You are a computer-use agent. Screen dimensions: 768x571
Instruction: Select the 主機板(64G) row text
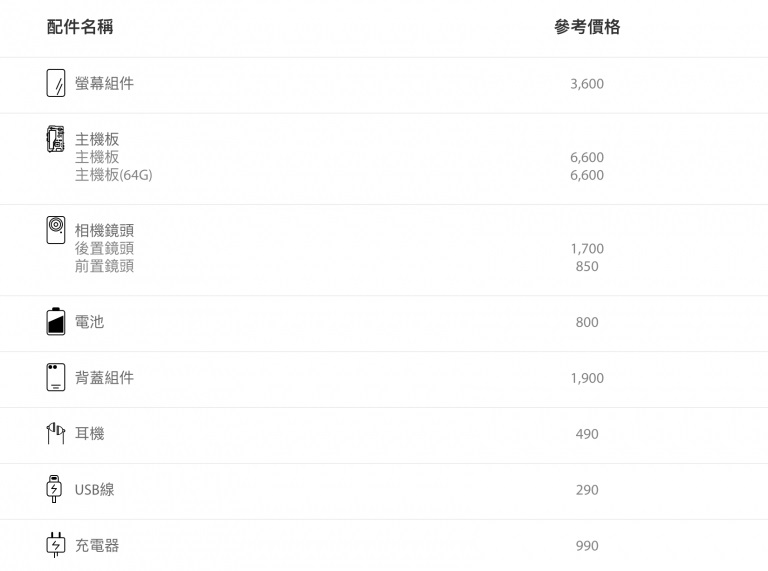coord(113,175)
